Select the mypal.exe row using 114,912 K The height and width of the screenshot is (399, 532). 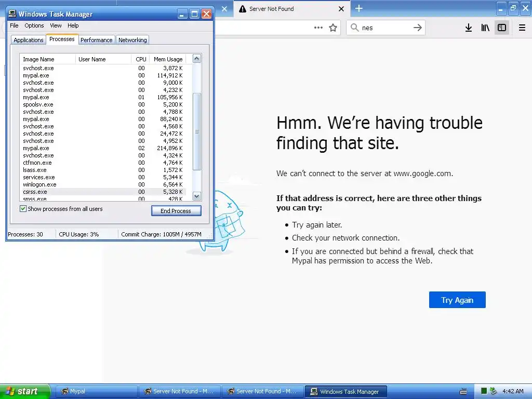click(x=103, y=75)
